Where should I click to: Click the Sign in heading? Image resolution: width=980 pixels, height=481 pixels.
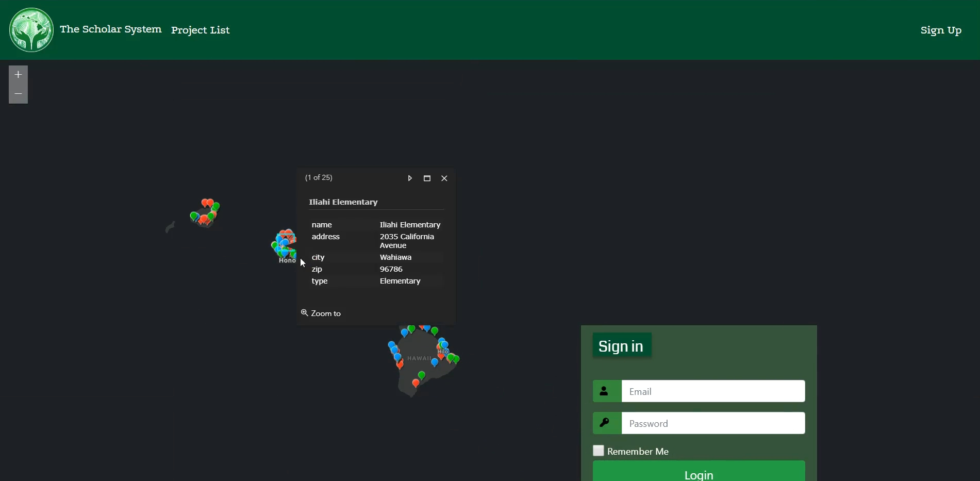(x=621, y=346)
